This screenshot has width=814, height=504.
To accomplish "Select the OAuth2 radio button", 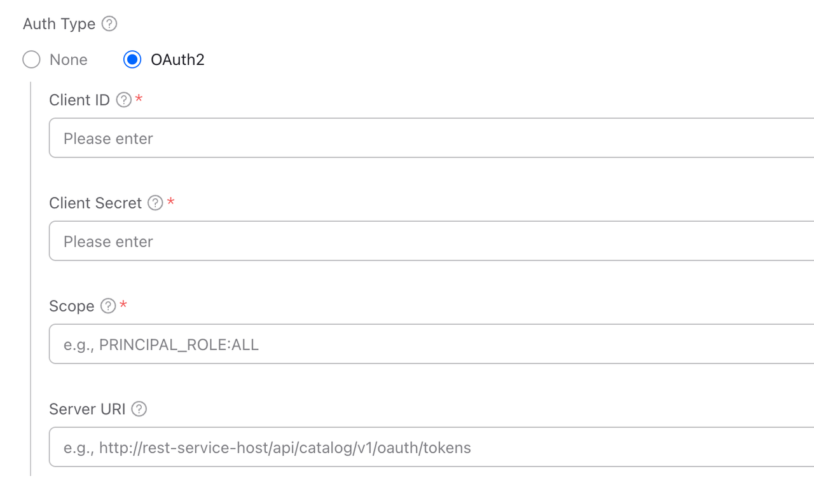I will [x=132, y=60].
